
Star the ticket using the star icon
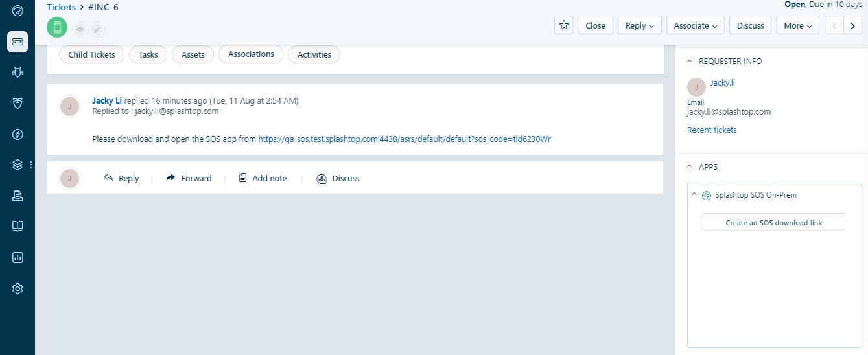click(x=563, y=25)
